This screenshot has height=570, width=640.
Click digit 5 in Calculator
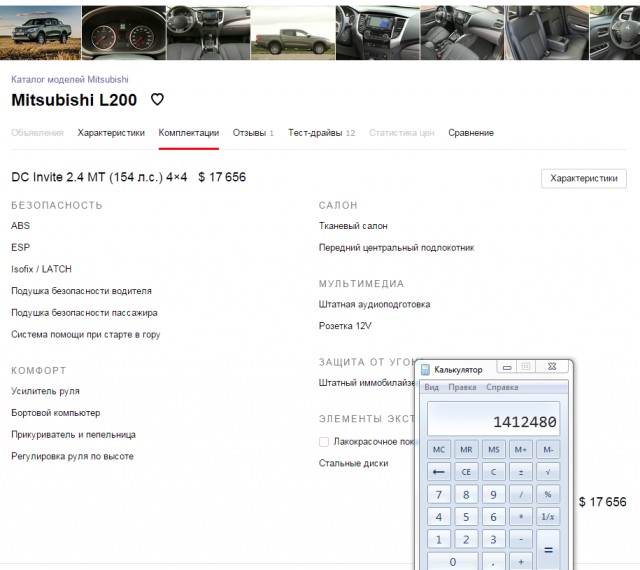(x=466, y=517)
